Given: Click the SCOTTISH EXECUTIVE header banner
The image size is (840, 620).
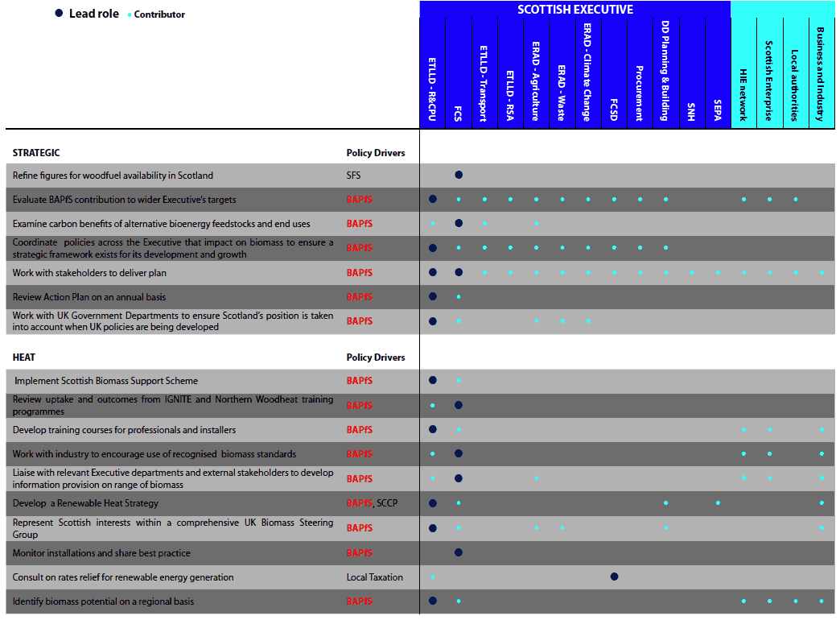Looking at the screenshot, I should coord(574,9).
